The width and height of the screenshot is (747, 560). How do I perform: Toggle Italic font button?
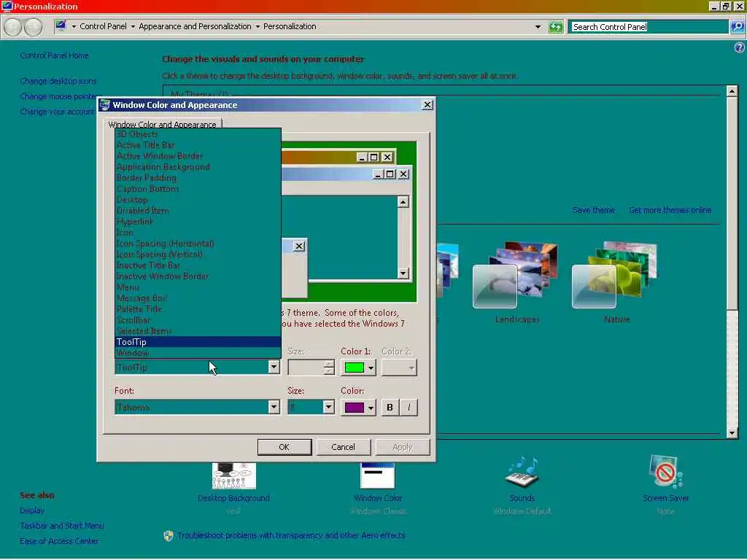click(x=409, y=408)
